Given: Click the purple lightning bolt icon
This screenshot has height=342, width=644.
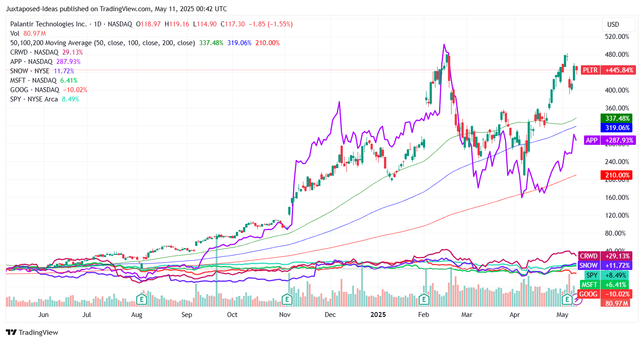Looking at the screenshot, I should (577, 300).
